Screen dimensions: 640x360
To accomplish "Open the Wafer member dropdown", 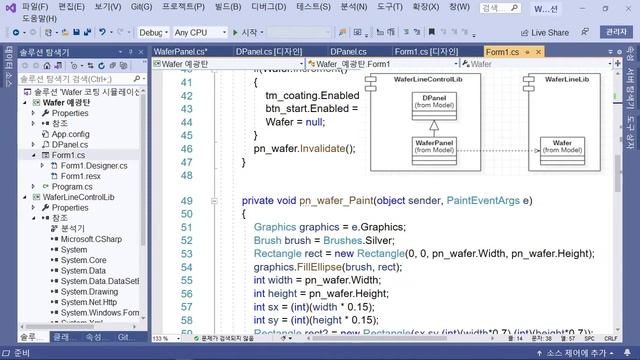I will (x=536, y=64).
